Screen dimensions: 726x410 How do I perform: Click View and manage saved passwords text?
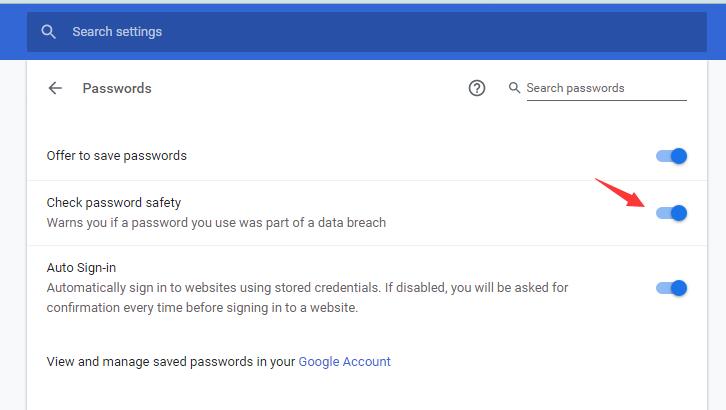point(171,361)
